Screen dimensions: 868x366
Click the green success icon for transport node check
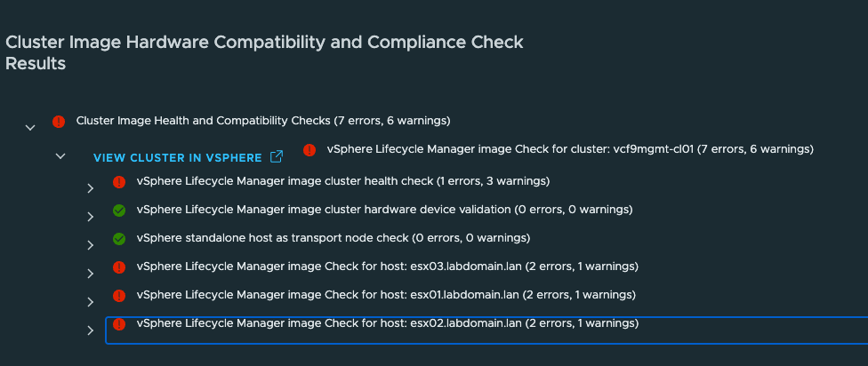tap(119, 239)
